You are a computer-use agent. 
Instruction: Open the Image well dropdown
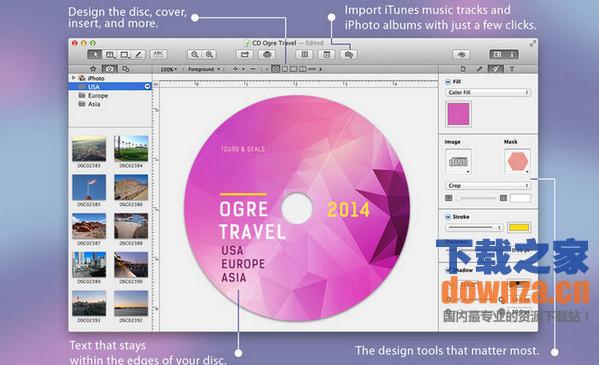[x=458, y=162]
